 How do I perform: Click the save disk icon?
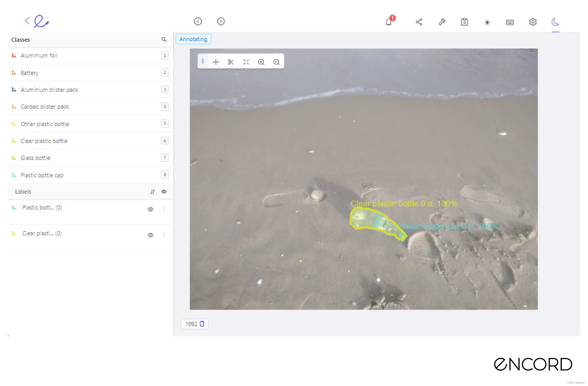[x=464, y=22]
